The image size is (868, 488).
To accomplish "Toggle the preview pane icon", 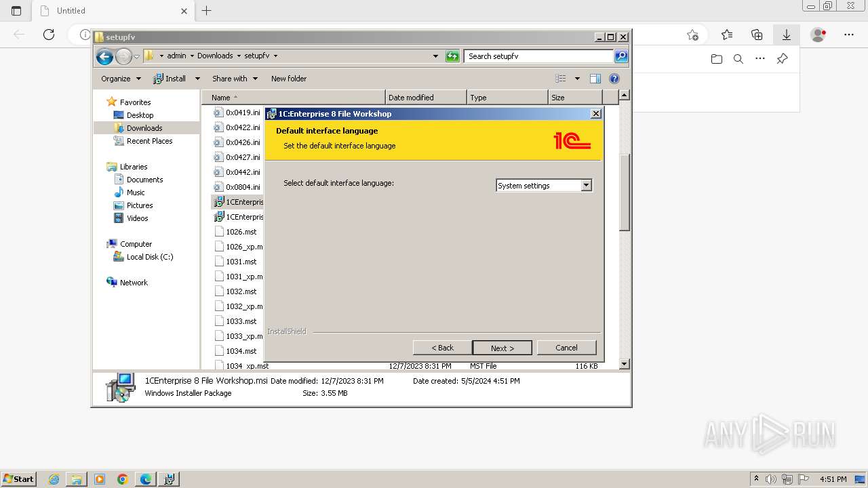I will (x=595, y=79).
